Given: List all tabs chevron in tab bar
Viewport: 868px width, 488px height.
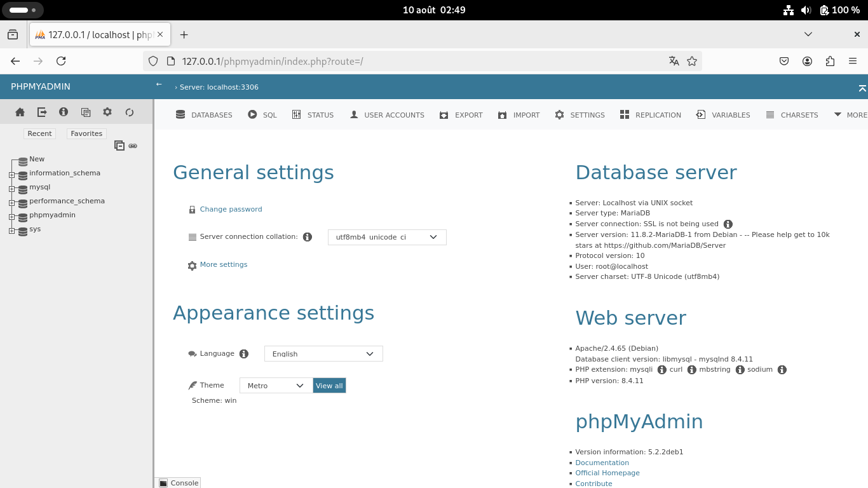Looking at the screenshot, I should pos(808,34).
